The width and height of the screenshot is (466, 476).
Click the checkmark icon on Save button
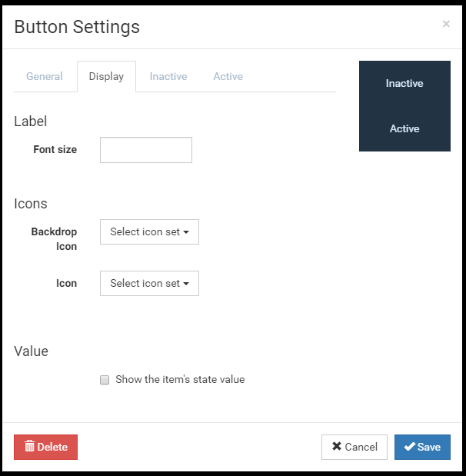coord(409,447)
